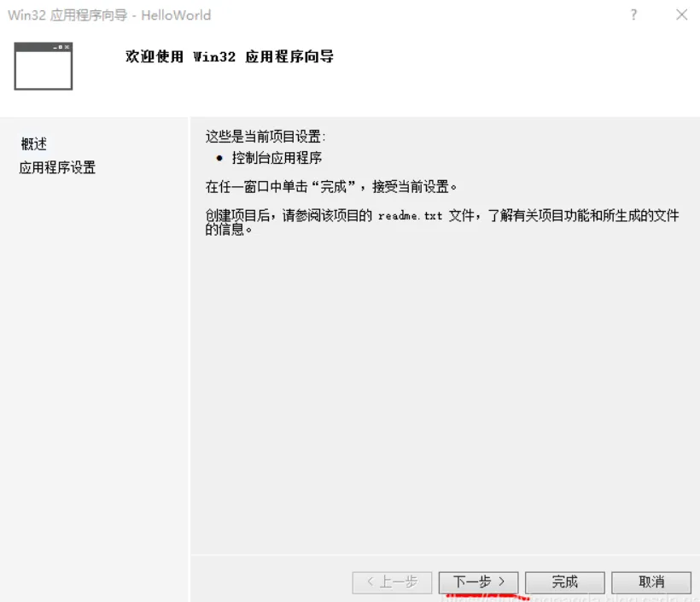The width and height of the screenshot is (700, 602).
Task: Click the sentence 在任一窗口中单击“完成”
Action: pos(281,187)
